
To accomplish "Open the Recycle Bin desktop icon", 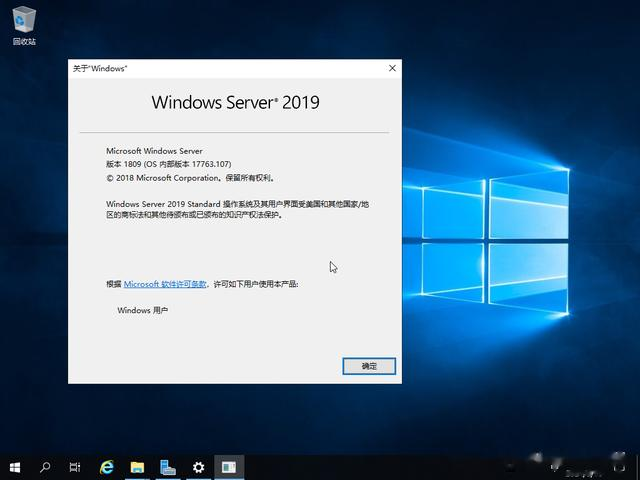I will click(x=24, y=25).
